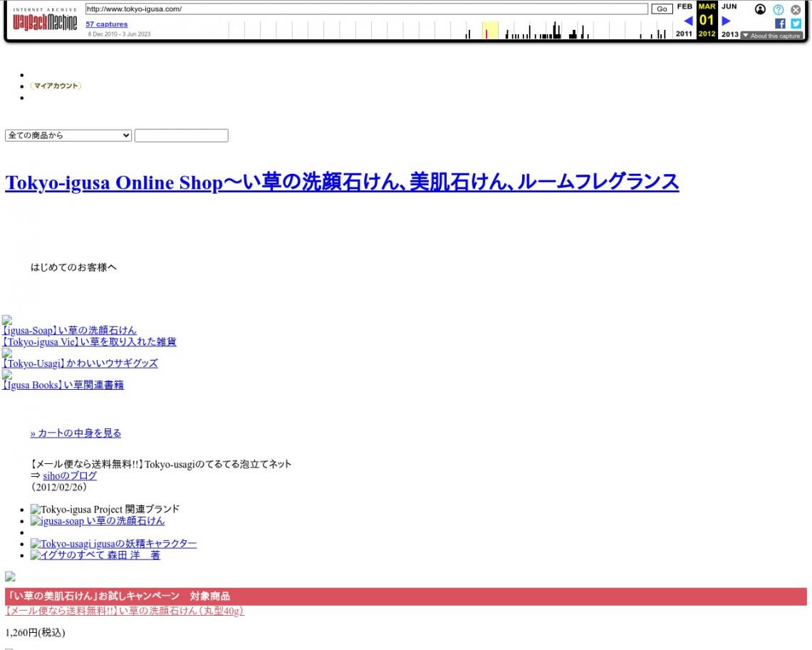
Task: Open 【Igusa Books】い草関連書籍 link
Action: [63, 385]
